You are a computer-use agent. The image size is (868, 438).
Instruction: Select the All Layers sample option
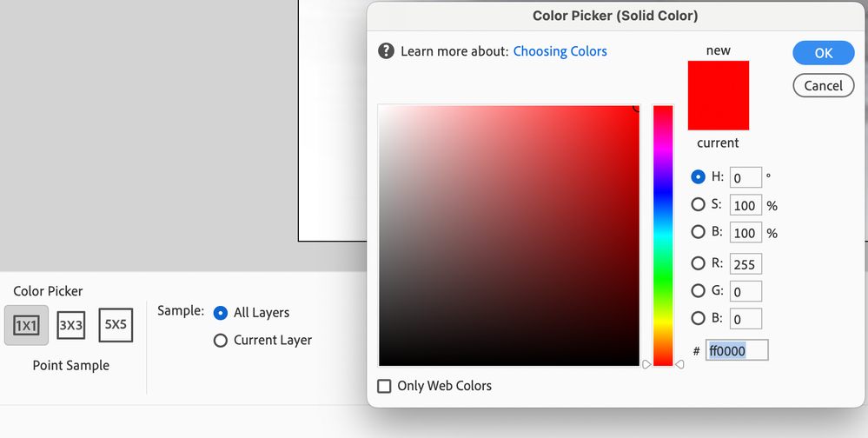221,313
